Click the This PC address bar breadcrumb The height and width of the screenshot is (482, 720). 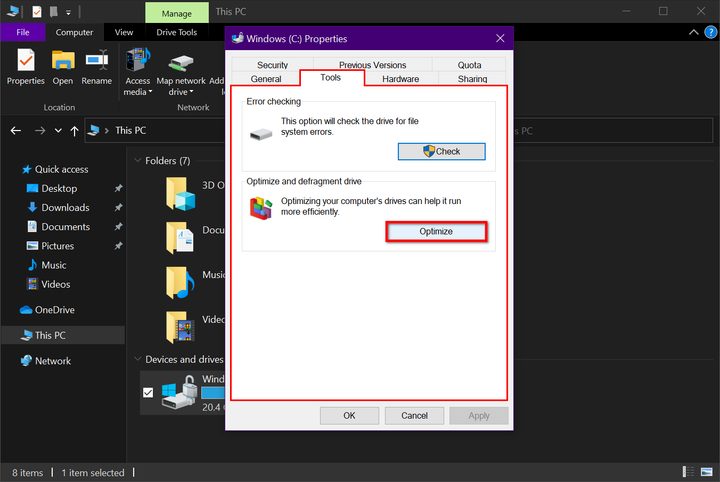click(x=130, y=131)
